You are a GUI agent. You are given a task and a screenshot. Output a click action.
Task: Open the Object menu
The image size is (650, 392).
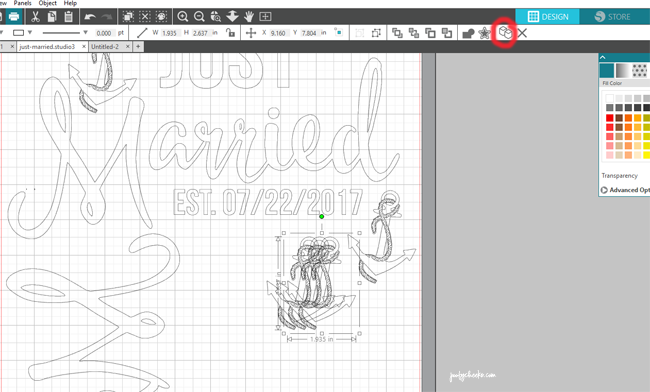click(x=47, y=3)
